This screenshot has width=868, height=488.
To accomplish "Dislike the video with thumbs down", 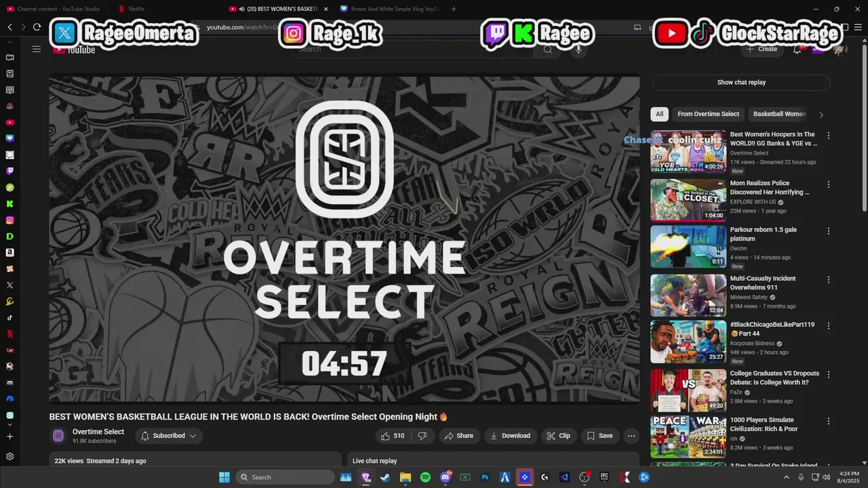I will 422,436.
